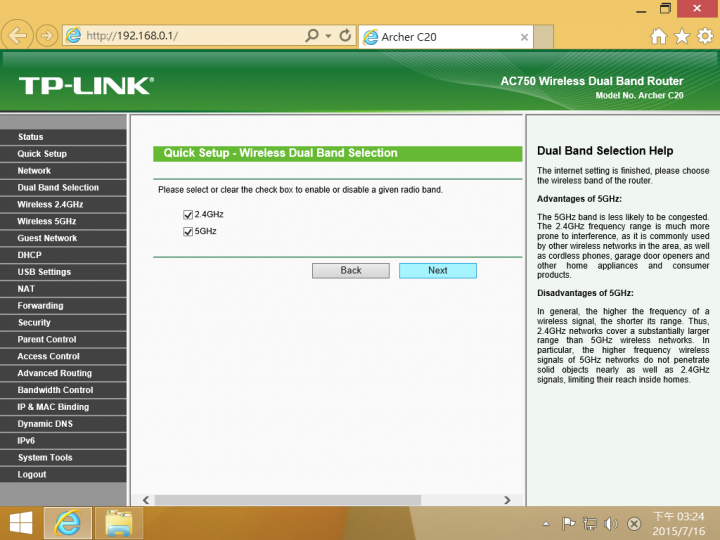720x540 pixels.
Task: Click the Back button
Action: 351,270
